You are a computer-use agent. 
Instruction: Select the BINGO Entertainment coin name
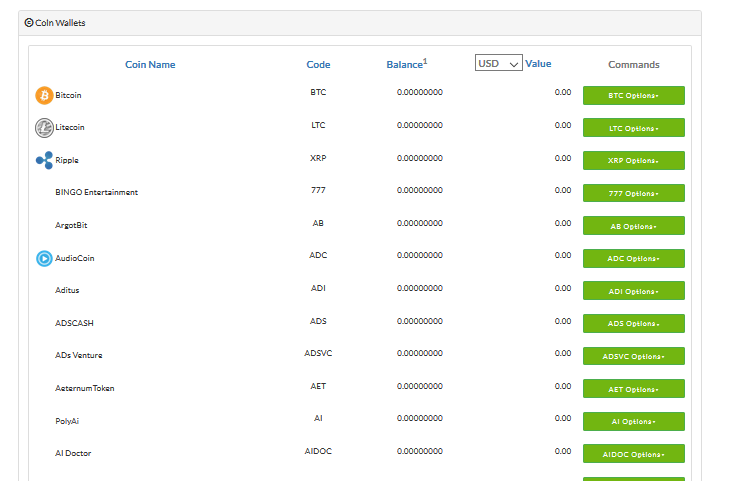coord(97,192)
